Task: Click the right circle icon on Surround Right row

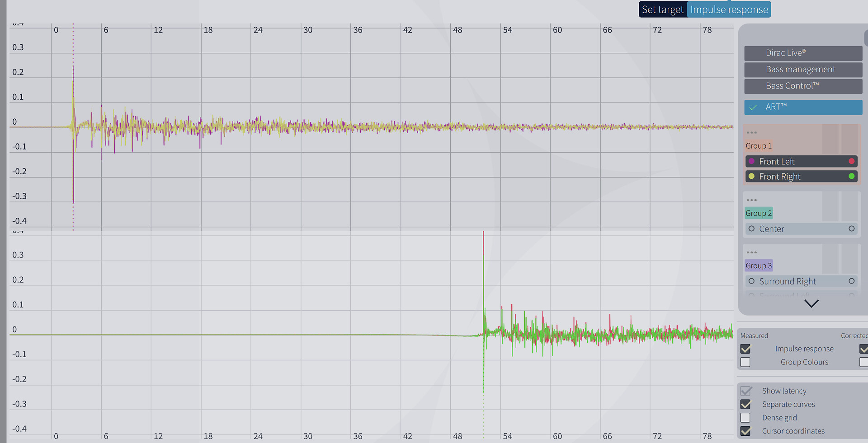Action: [852, 281]
